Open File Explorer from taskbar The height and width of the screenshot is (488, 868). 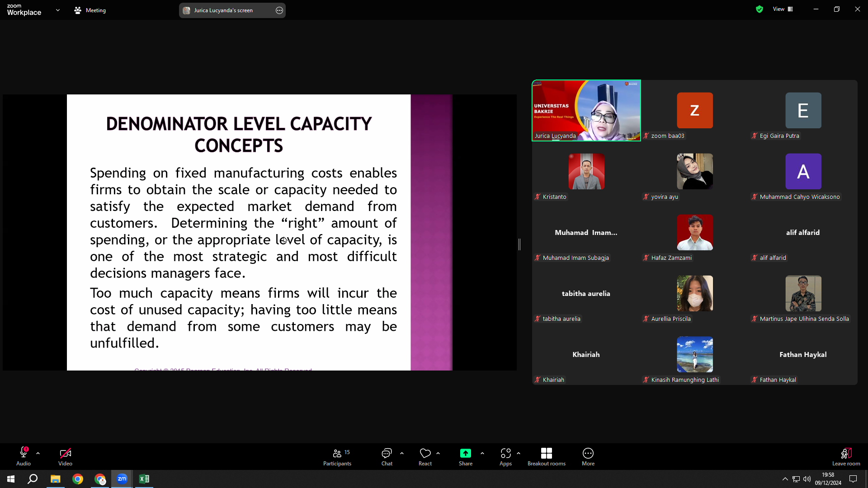click(x=55, y=479)
